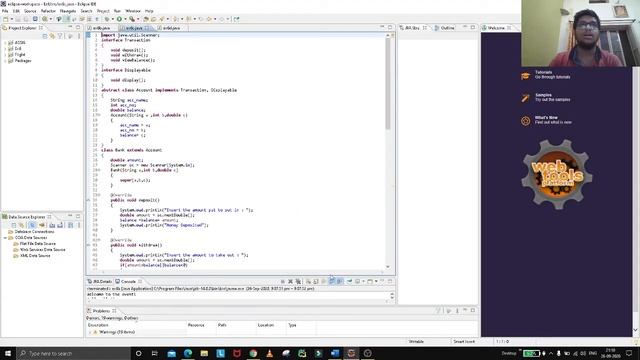Click the Description column header
The height and width of the screenshot is (360, 640).
point(136,325)
